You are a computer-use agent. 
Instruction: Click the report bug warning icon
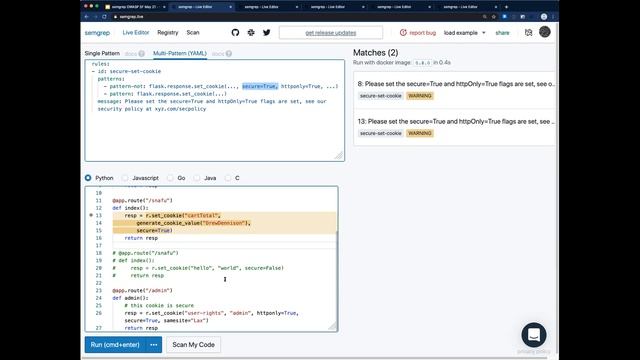[403, 33]
